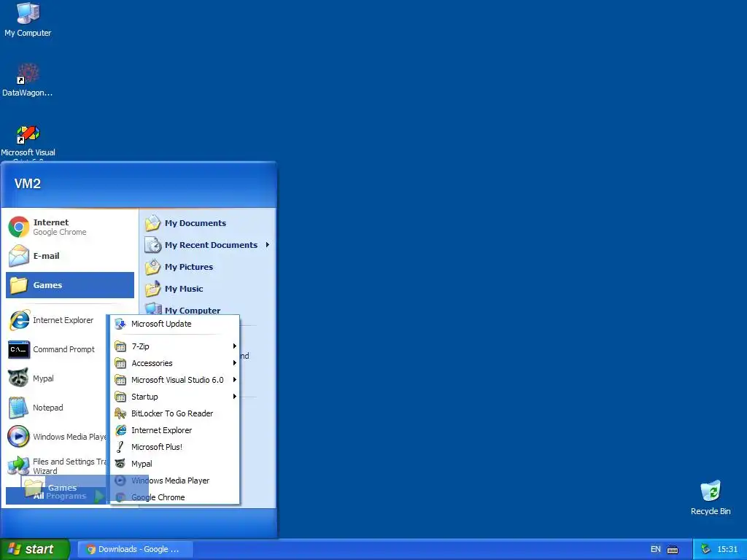Launch Windows Media Player in All Programs submenu
Viewport: 747px width, 560px height.
pos(175,481)
